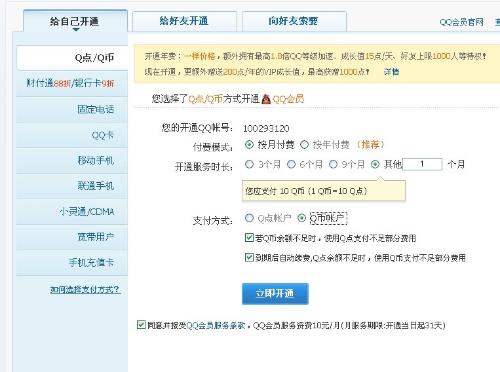Open 如何选择支付方式 help link
This screenshot has width=500, height=372.
[x=85, y=289]
